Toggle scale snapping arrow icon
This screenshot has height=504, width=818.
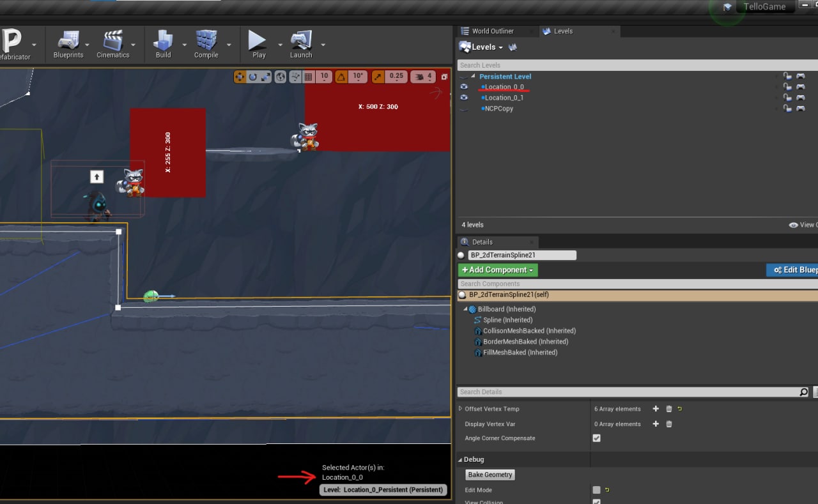(378, 77)
